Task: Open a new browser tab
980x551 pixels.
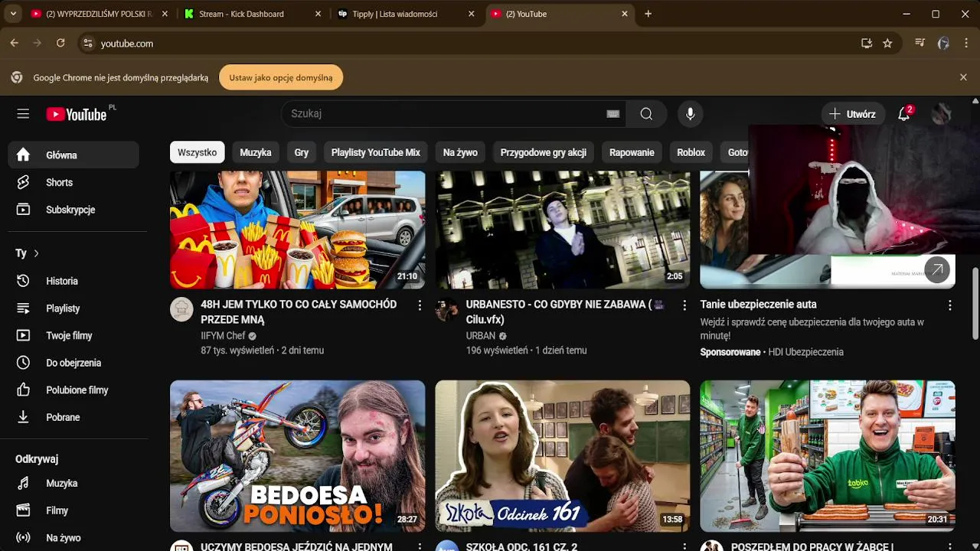Action: click(648, 14)
